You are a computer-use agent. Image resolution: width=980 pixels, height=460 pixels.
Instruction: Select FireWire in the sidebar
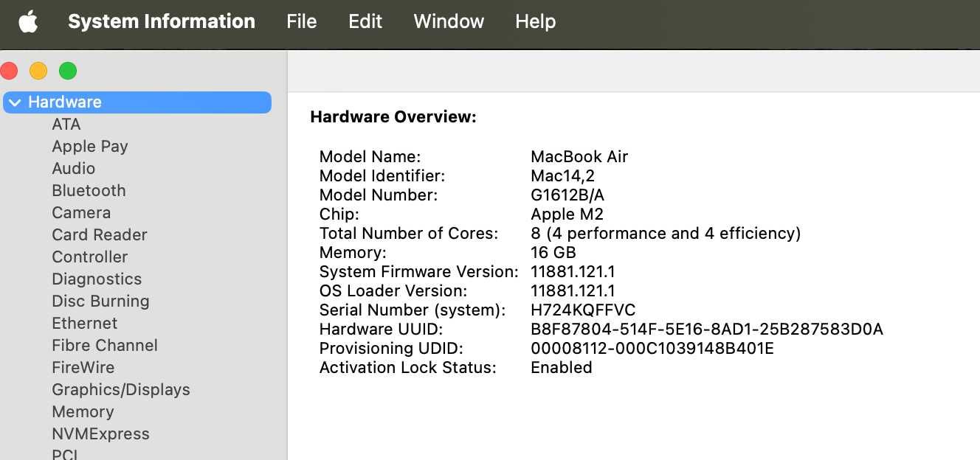click(83, 368)
